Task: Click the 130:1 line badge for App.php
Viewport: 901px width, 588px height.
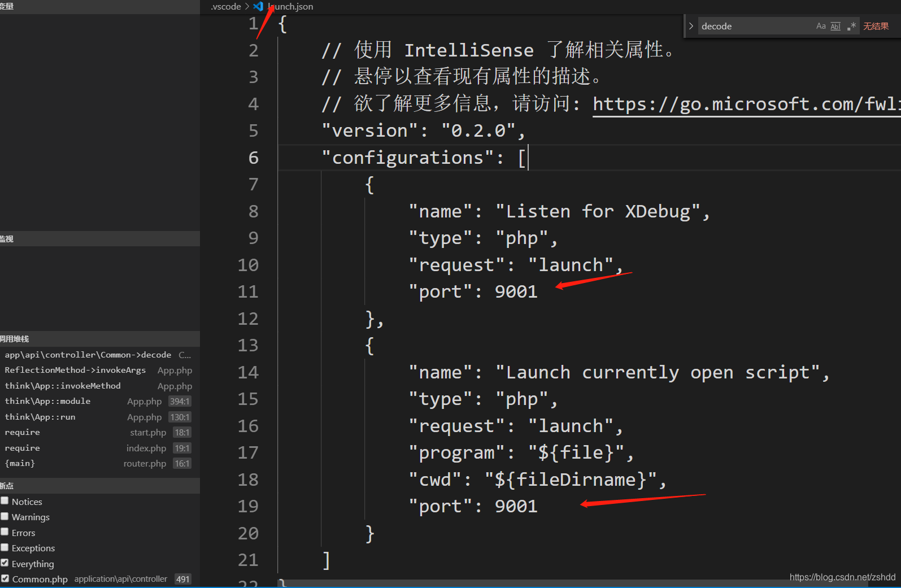Action: [180, 417]
